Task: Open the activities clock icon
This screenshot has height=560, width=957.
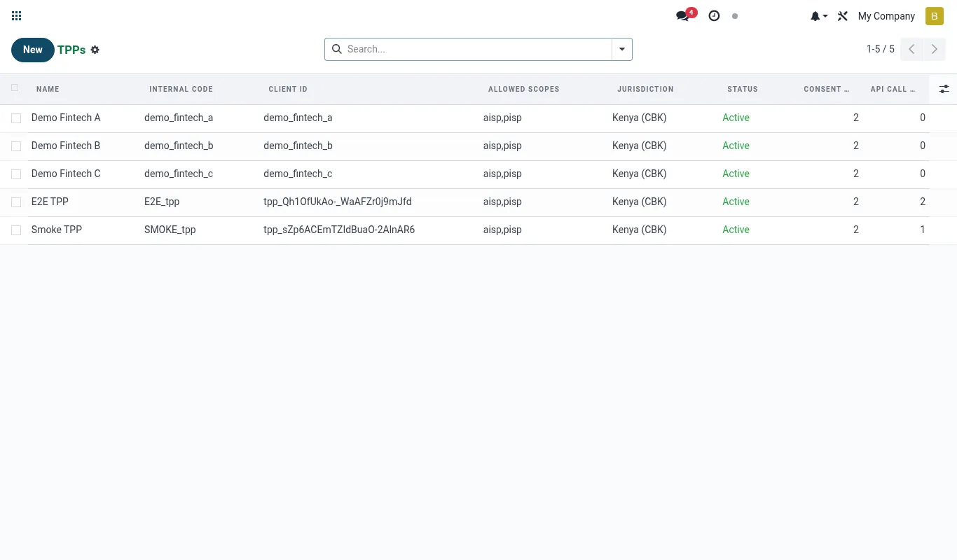Action: 714,16
